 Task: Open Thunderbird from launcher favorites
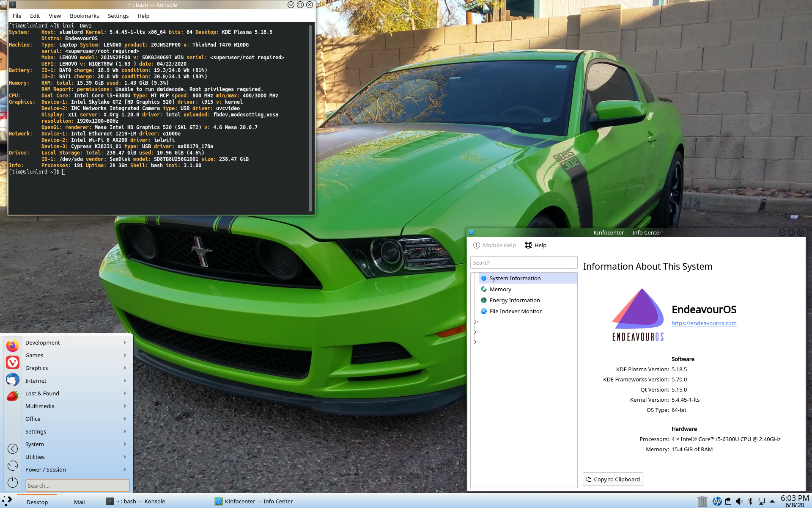coord(13,379)
